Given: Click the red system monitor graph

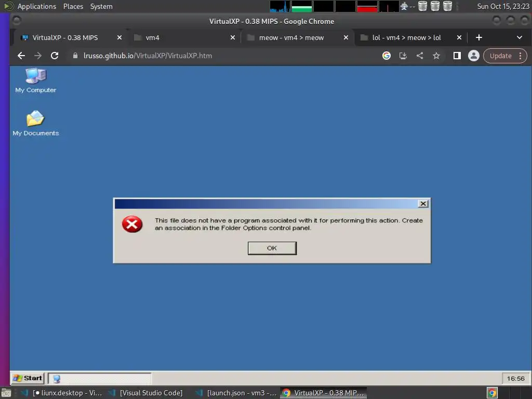Looking at the screenshot, I should (x=367, y=6).
